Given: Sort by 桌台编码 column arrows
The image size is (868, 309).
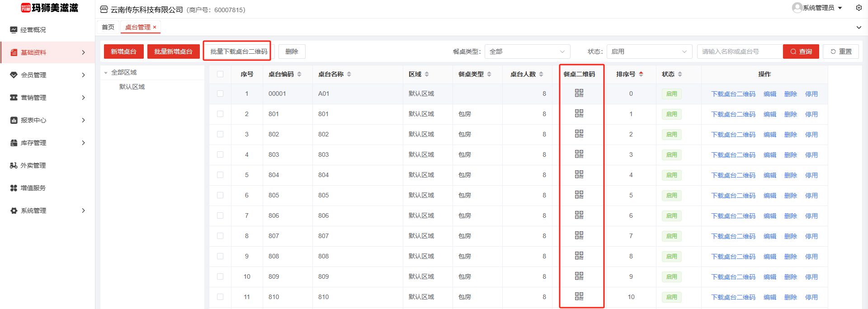Looking at the screenshot, I should [x=299, y=74].
